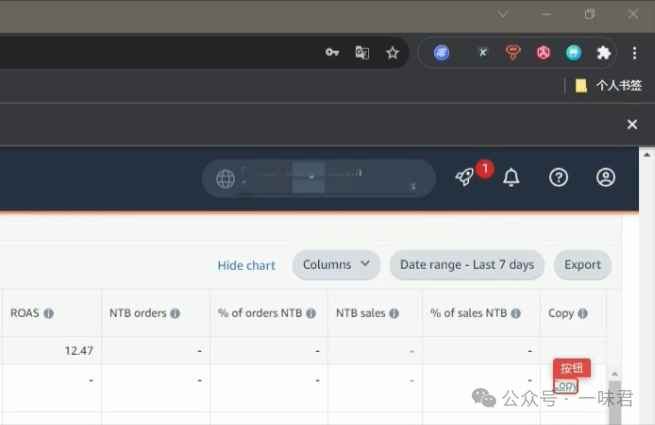
Task: Open the teal circle extension icon
Action: point(574,53)
